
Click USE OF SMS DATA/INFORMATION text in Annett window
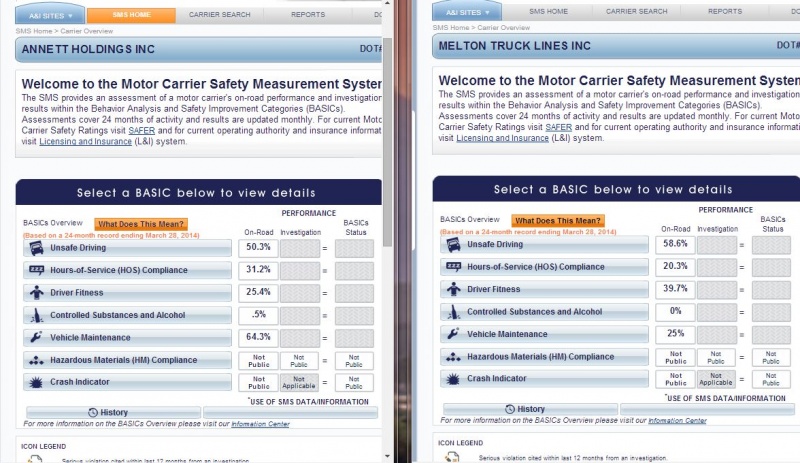[308, 402]
